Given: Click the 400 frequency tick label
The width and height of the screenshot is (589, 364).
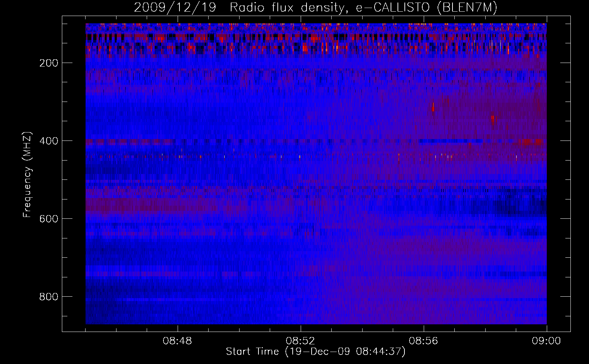Looking at the screenshot, I should 49,141.
